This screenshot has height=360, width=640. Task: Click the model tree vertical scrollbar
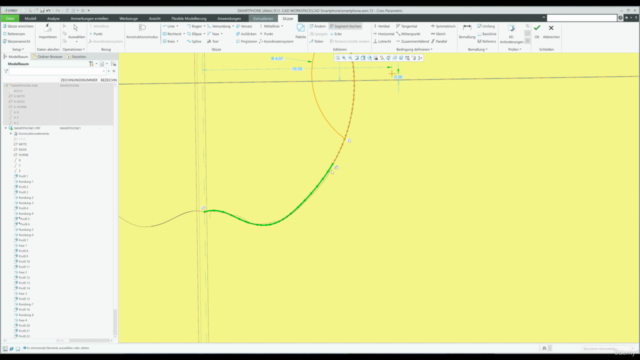coord(115,322)
